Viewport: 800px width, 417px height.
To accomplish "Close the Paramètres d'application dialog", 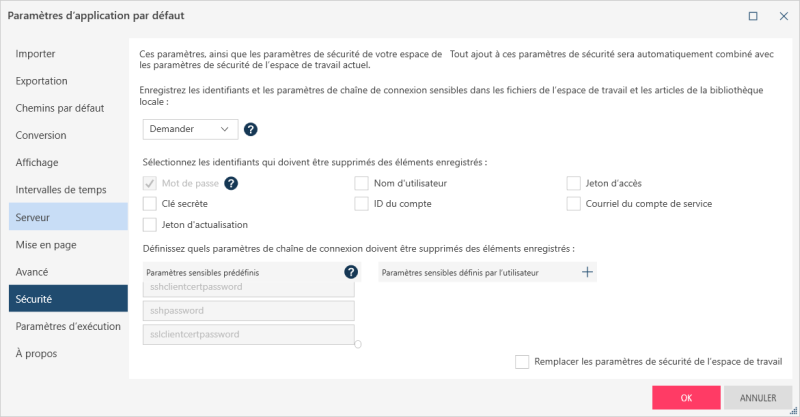I will tap(781, 17).
